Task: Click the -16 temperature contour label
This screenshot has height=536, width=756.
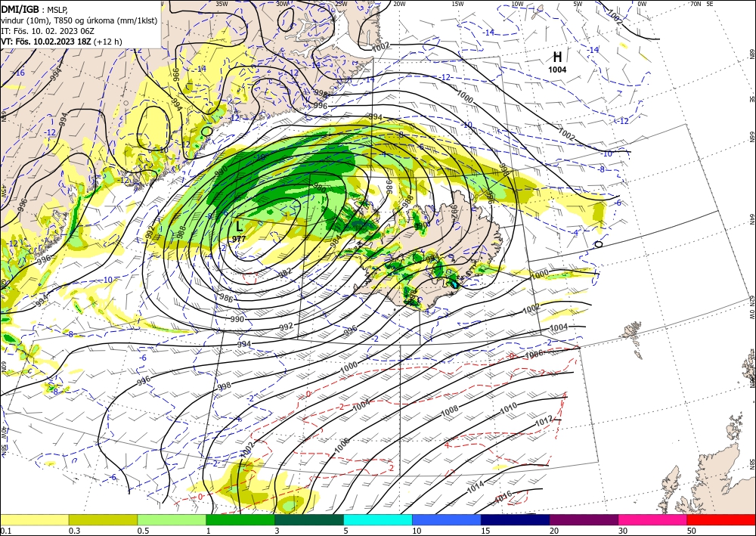Action: tap(20, 73)
